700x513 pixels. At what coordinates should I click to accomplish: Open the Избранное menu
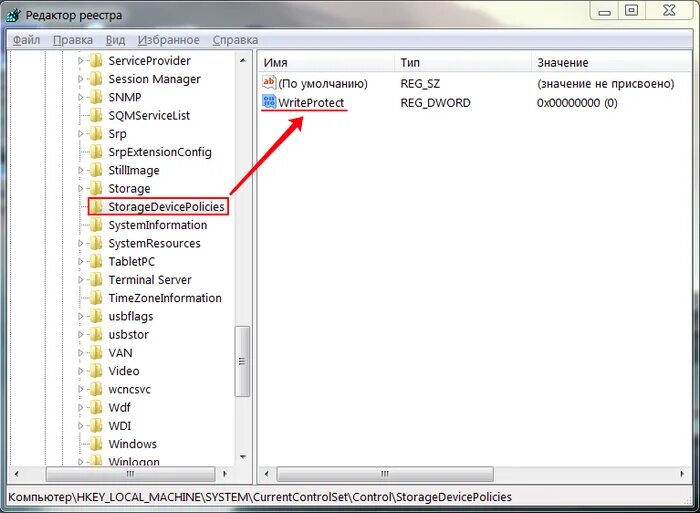click(168, 40)
